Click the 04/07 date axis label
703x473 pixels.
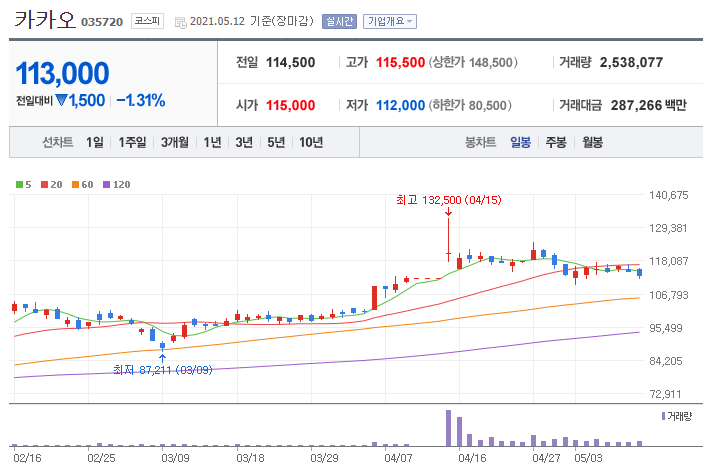coord(398,458)
